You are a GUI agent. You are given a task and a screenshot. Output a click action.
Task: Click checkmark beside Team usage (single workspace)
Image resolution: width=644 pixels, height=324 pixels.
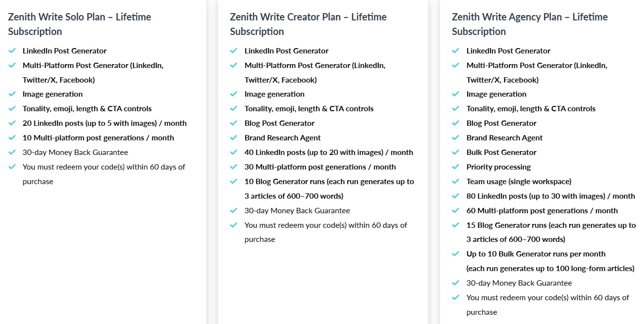456,182
